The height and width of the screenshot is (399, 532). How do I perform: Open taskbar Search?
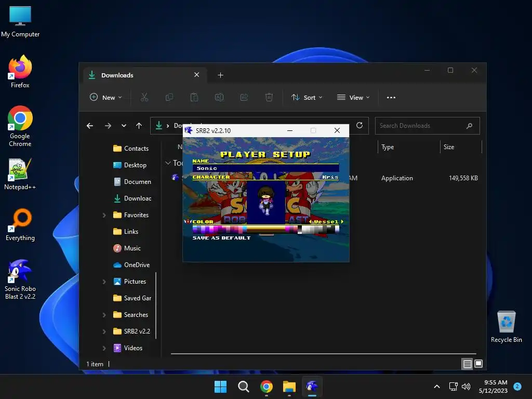point(243,387)
